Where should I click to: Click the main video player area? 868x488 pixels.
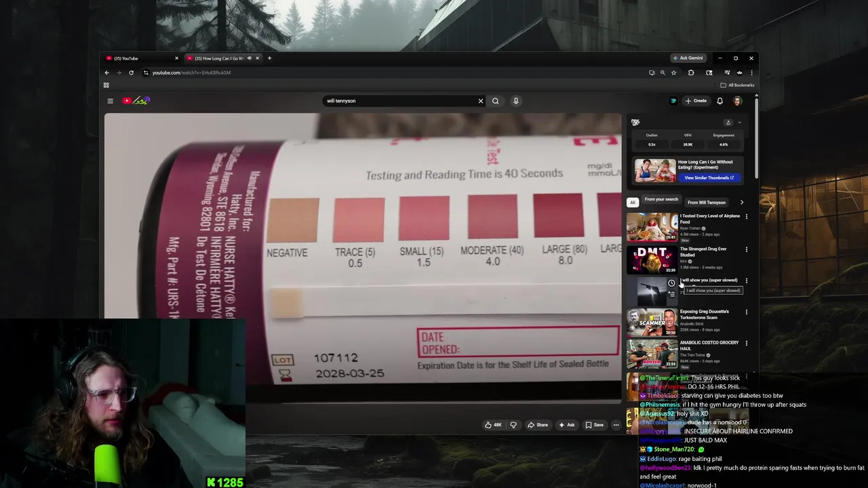363,258
